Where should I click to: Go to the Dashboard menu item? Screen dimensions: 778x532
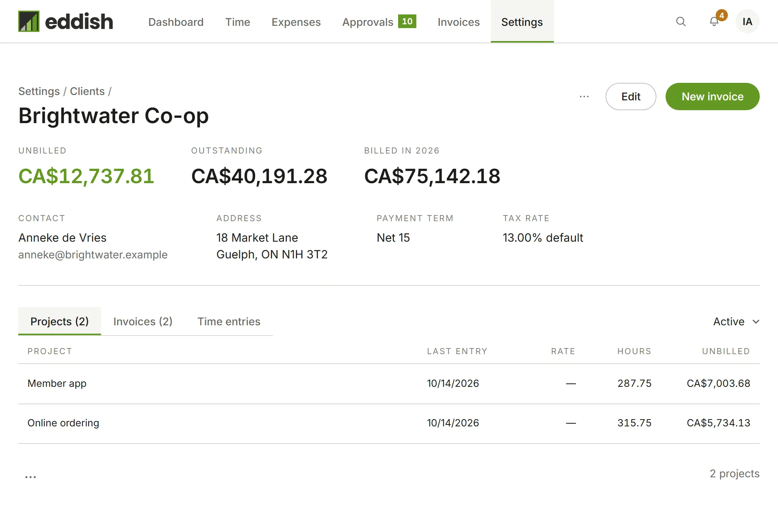[176, 22]
